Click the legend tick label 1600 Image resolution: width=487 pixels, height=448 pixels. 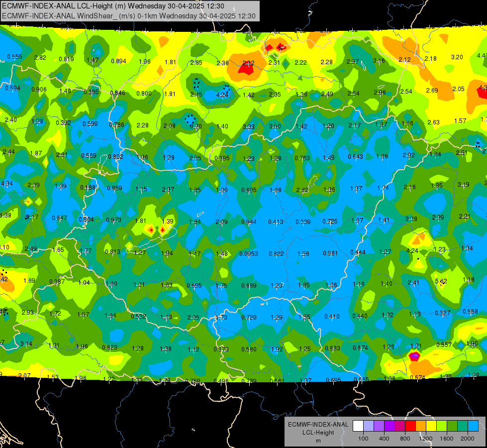pyautogui.click(x=447, y=439)
